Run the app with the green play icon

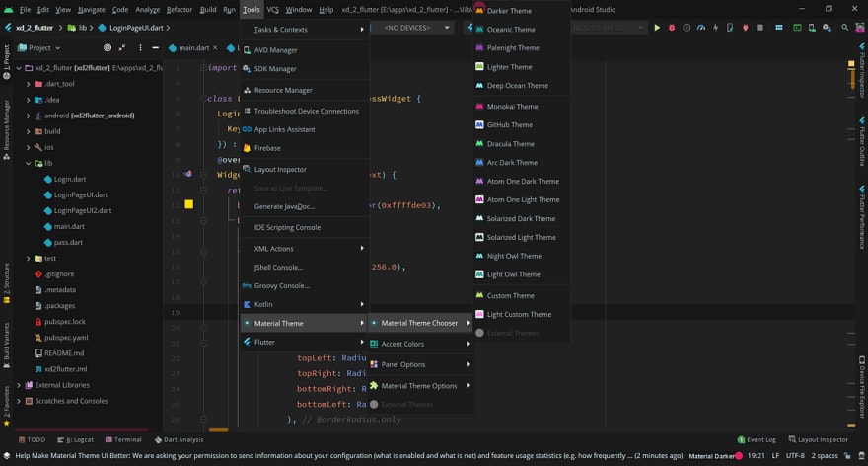click(x=657, y=28)
